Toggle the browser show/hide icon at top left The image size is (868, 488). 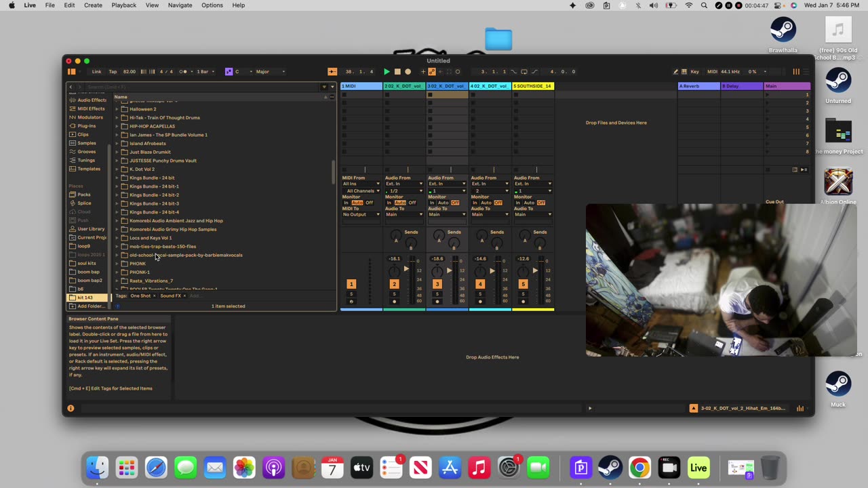(x=71, y=71)
